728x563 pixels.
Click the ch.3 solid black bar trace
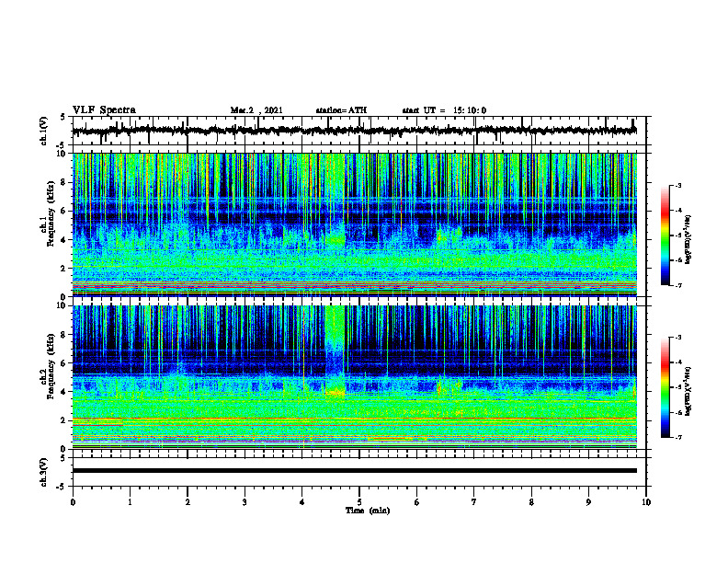tap(354, 471)
